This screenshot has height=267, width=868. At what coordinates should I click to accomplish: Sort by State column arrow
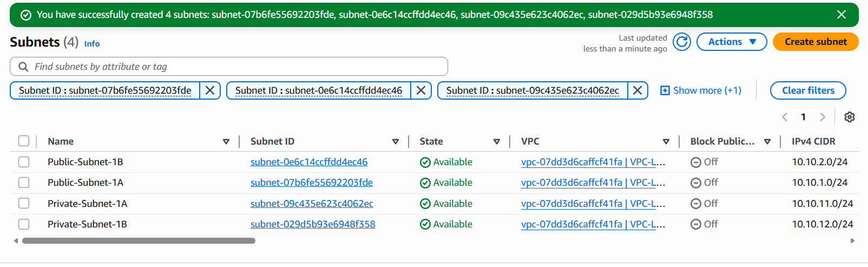497,142
